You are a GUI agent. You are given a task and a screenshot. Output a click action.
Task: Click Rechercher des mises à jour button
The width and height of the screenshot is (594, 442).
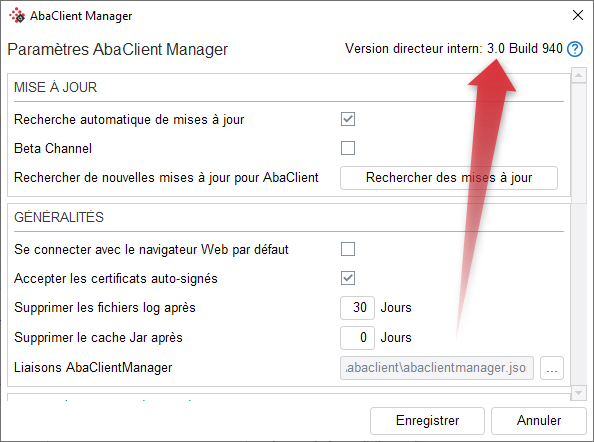point(449,178)
